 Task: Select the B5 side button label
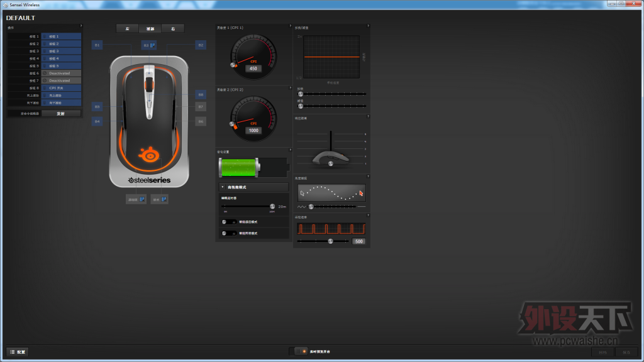pos(97,107)
